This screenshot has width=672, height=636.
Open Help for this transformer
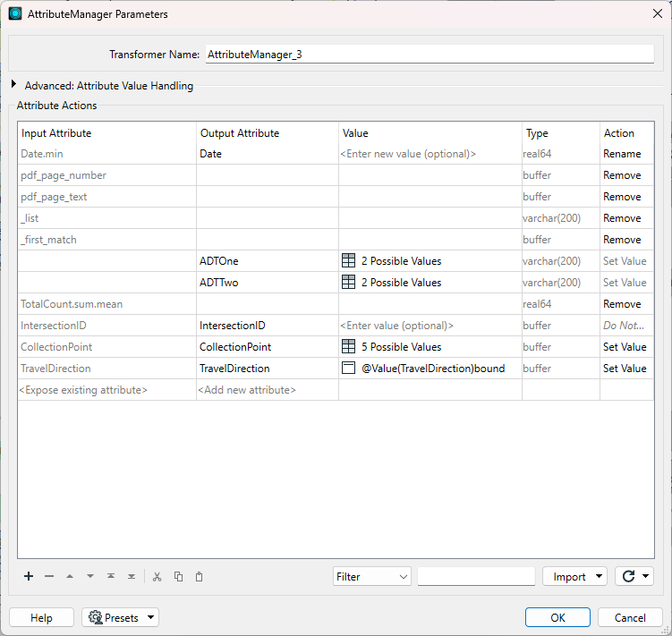pyautogui.click(x=41, y=617)
